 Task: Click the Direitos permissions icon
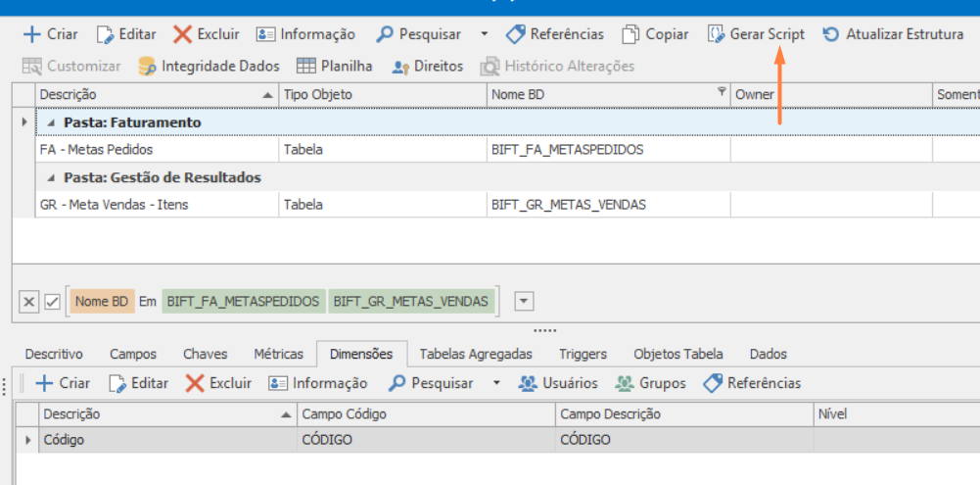[399, 67]
